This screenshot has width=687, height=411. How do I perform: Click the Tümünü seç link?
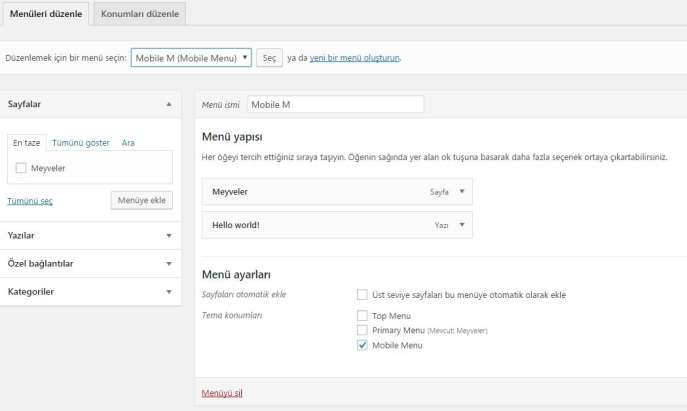tap(30, 201)
